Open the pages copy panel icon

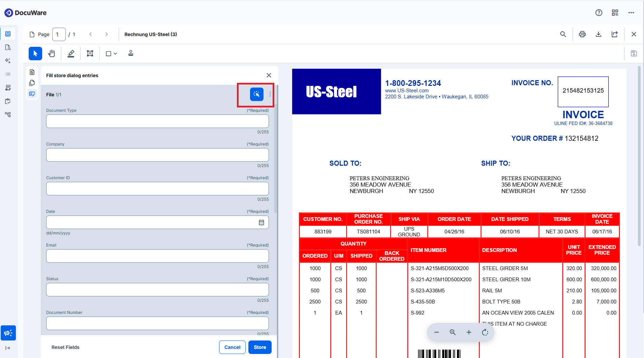(32, 83)
